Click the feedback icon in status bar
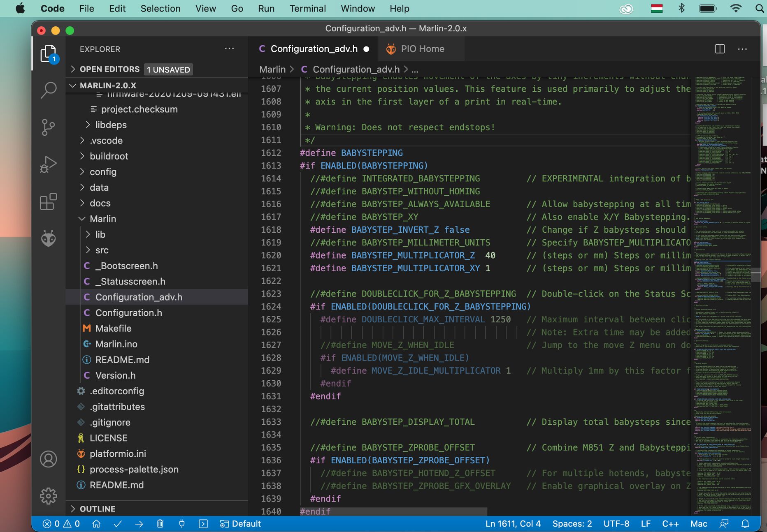Image resolution: width=767 pixels, height=532 pixels. [724, 524]
